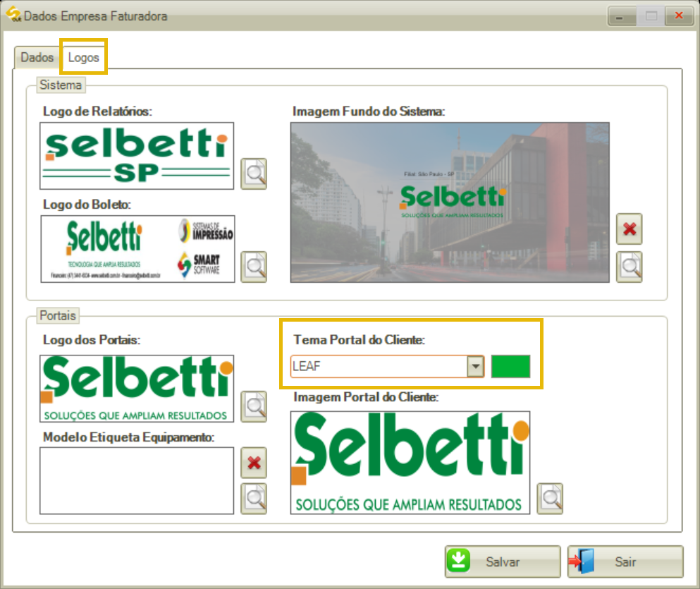This screenshot has height=589, width=700.
Task: Click the 'Logo do Boleto:' label
Action: pos(87,205)
